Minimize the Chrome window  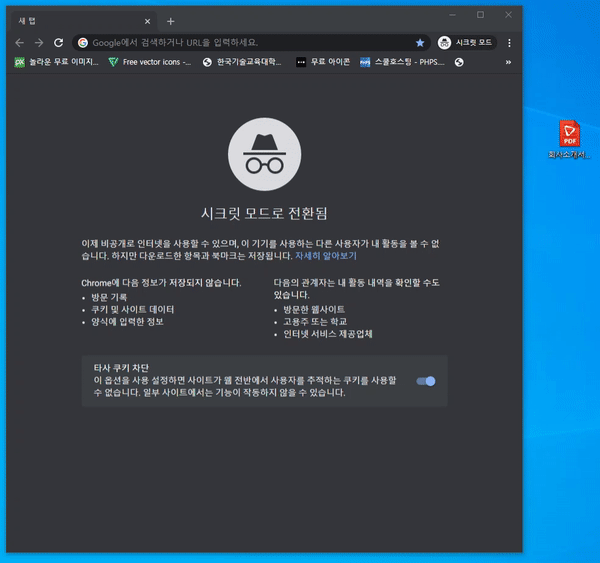click(x=453, y=15)
